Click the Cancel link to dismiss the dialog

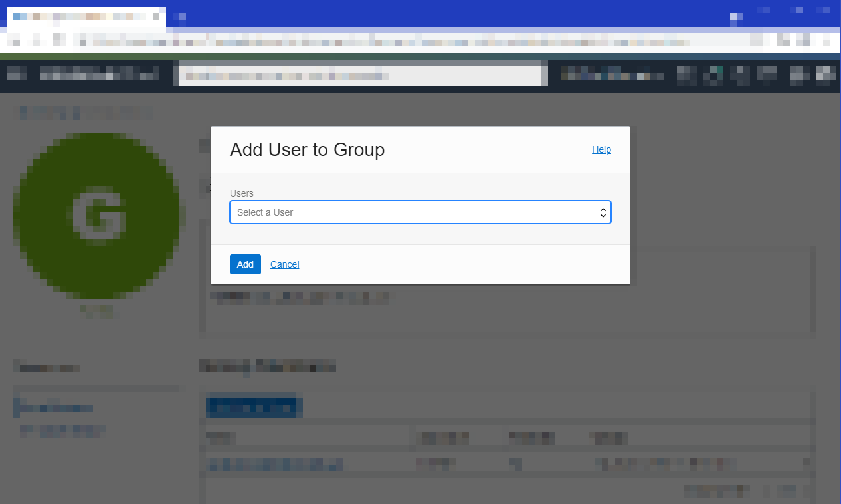[x=284, y=264]
